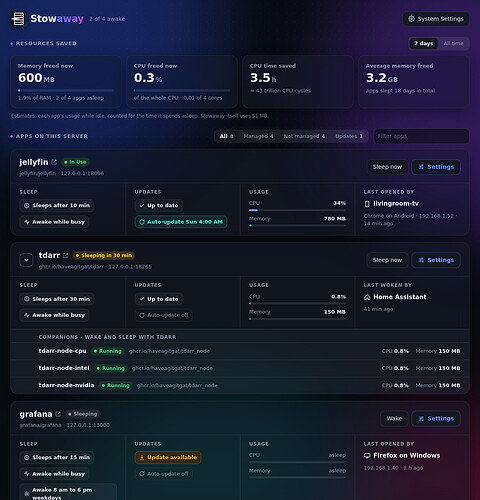Click the jellyfin app title
This screenshot has height=500, width=480.
tap(34, 162)
